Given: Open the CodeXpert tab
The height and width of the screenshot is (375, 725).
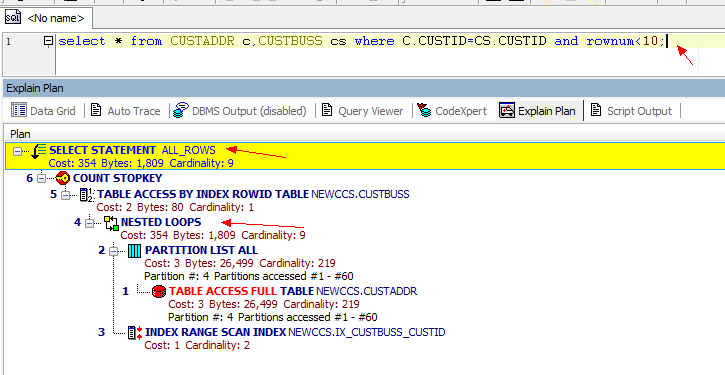Looking at the screenshot, I should coord(452,111).
